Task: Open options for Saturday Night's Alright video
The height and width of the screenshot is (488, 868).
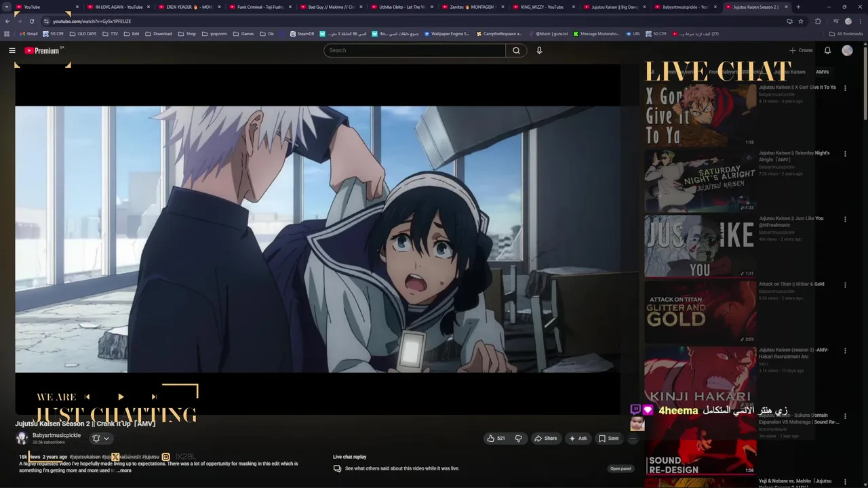Action: (x=845, y=154)
